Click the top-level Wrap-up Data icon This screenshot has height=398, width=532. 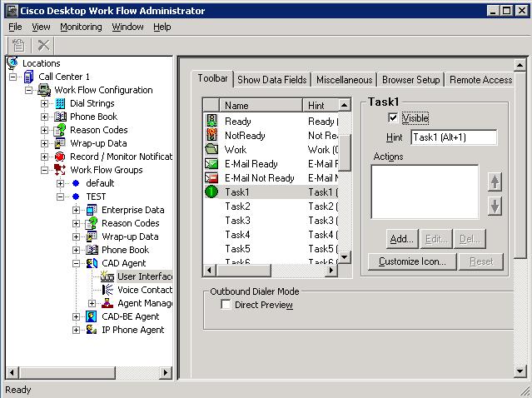pyautogui.click(x=60, y=143)
